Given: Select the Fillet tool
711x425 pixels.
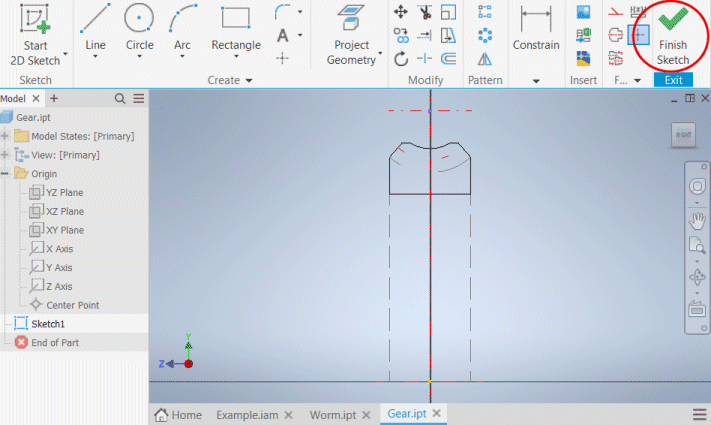Looking at the screenshot, I should point(282,12).
